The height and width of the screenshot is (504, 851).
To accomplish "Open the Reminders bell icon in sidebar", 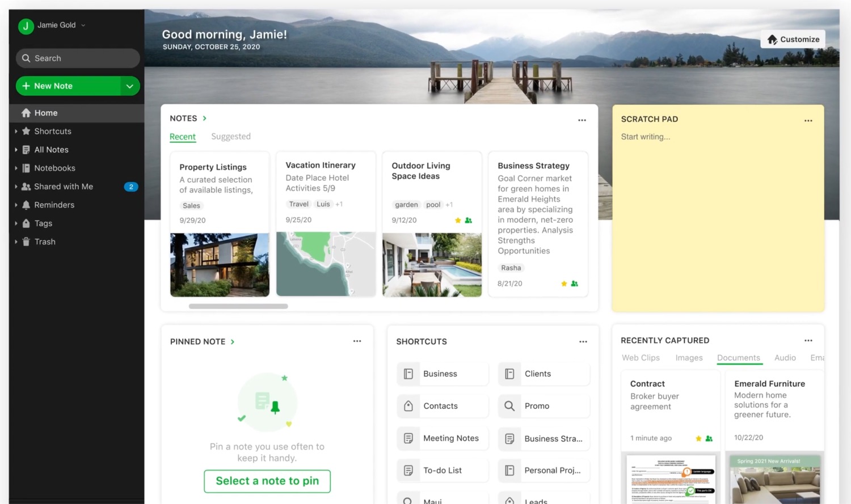I will [x=26, y=205].
